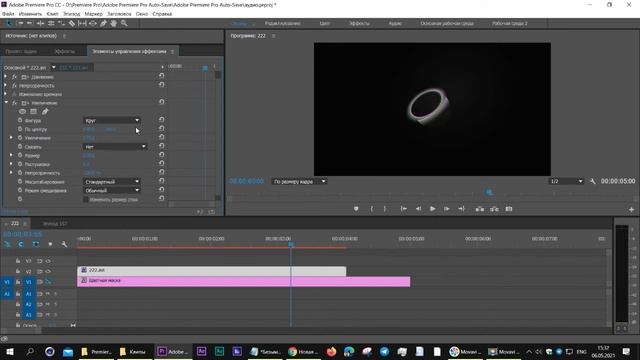
Task: Select the Razor tool in toolbar
Action: coord(72,24)
